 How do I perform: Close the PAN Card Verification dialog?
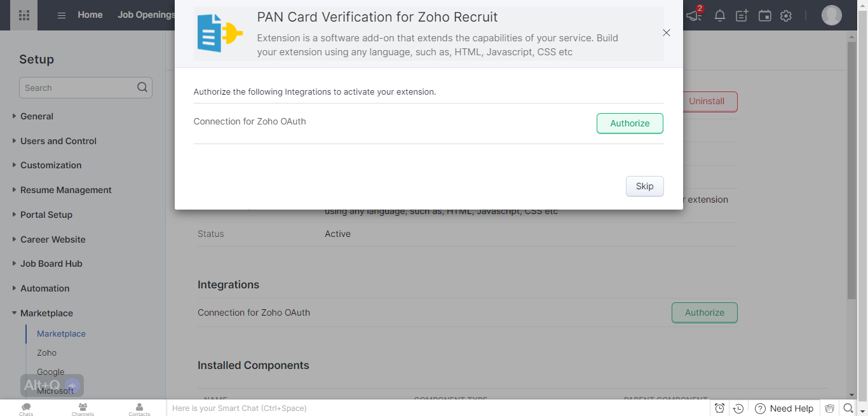(x=667, y=33)
